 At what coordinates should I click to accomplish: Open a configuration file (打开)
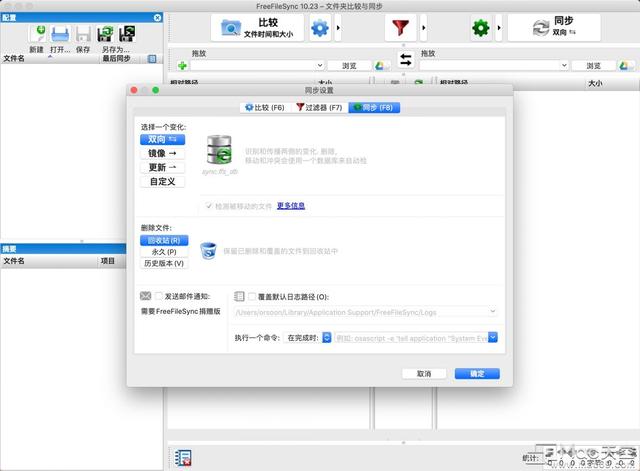pos(60,34)
